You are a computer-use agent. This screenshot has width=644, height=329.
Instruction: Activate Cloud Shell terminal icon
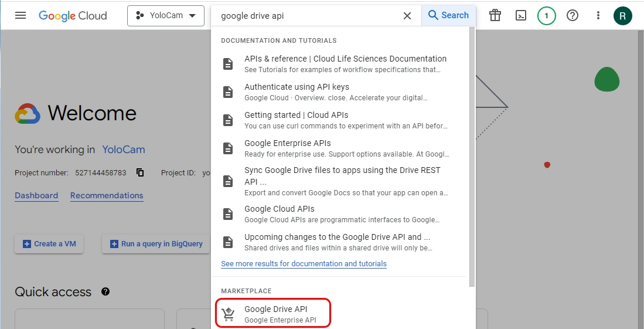coord(520,16)
